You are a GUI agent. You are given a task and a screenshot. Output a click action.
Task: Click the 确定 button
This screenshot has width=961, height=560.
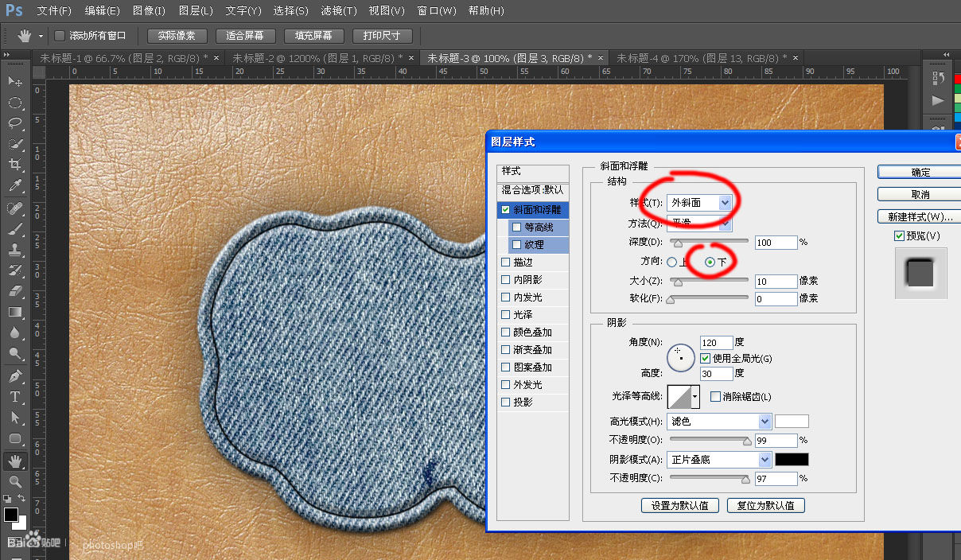coord(920,173)
